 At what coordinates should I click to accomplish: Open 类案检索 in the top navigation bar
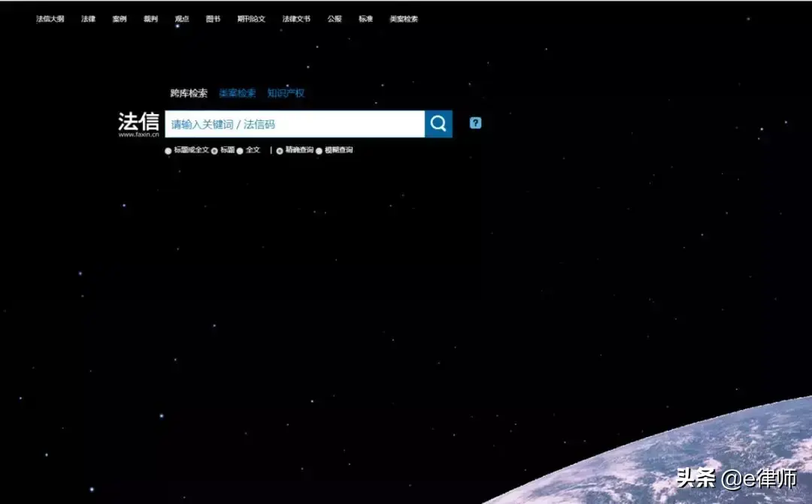(x=404, y=19)
